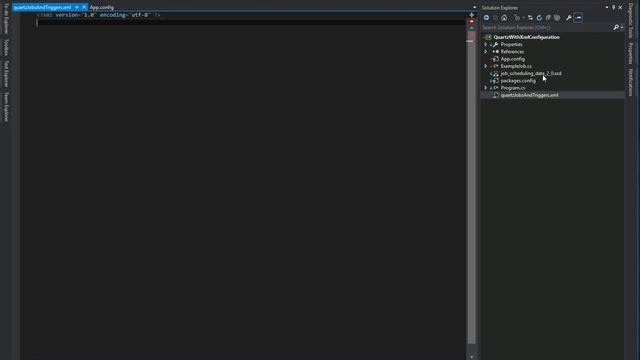The image size is (640, 360).
Task: Close the Solution Explorer panel
Action: 620,7
